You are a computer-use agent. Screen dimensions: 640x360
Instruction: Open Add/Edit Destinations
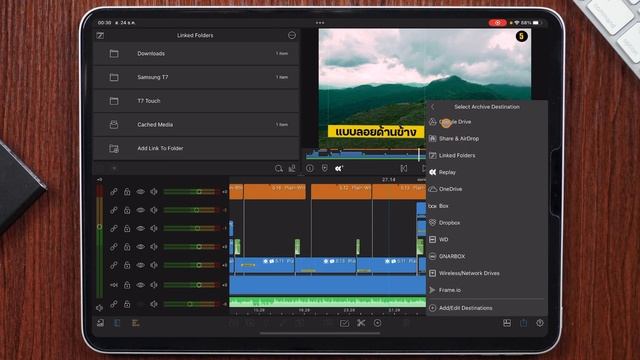click(486, 308)
